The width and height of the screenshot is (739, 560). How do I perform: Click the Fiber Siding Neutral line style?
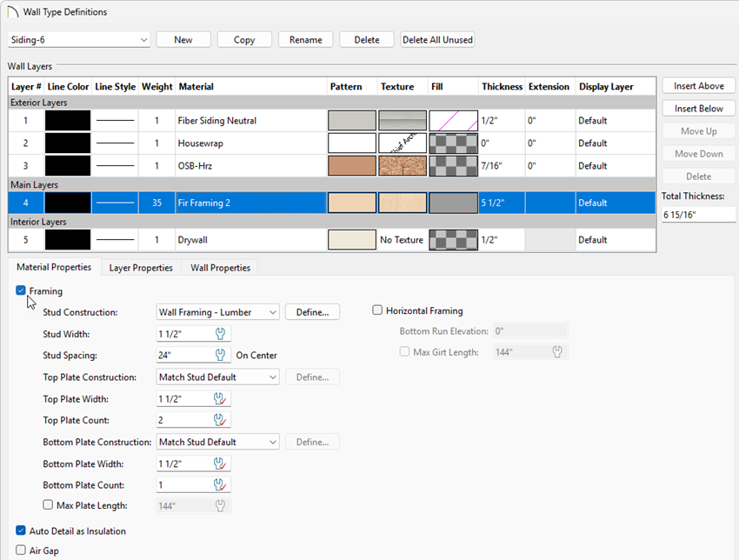pos(115,121)
